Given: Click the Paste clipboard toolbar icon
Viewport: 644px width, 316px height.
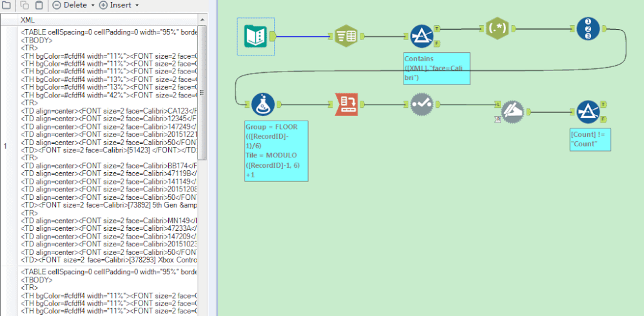Looking at the screenshot, I should 39,5.
